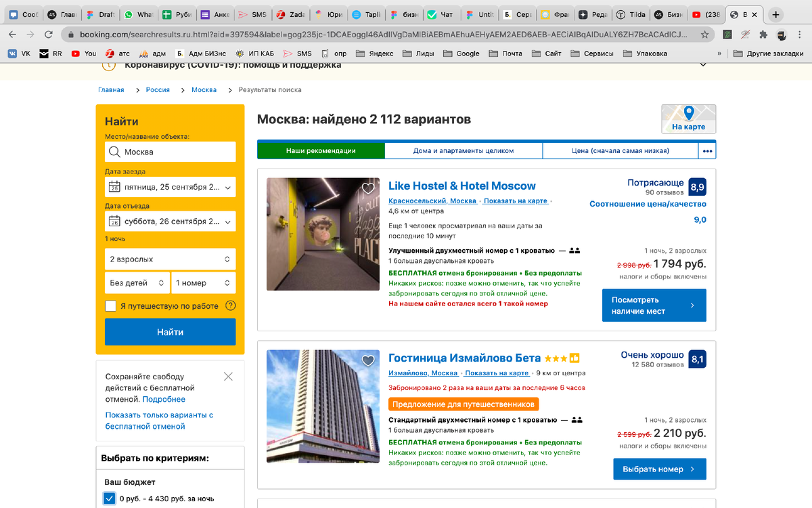Image resolution: width=812 pixels, height=508 pixels.
Task: Close the free cancellation notice
Action: 228,377
